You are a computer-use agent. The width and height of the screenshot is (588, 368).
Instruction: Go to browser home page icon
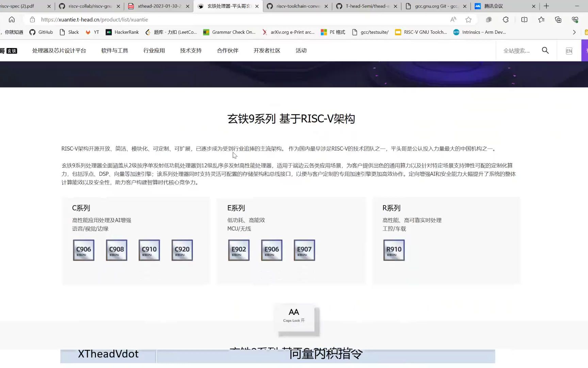(x=12, y=19)
